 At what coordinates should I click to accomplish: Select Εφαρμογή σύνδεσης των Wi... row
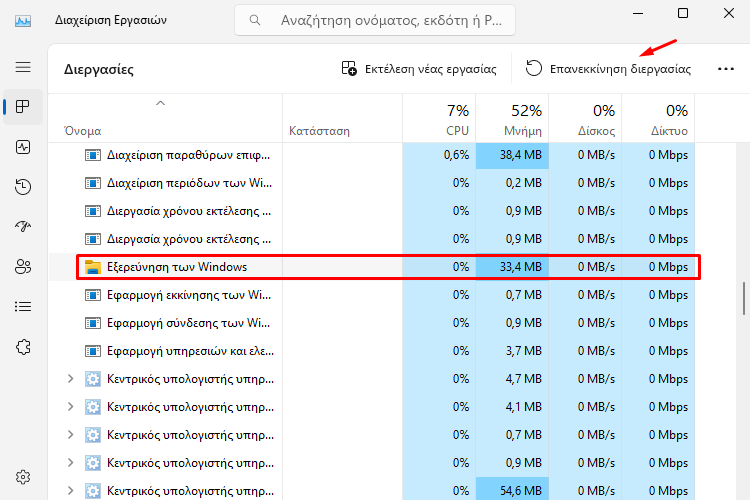point(372,323)
